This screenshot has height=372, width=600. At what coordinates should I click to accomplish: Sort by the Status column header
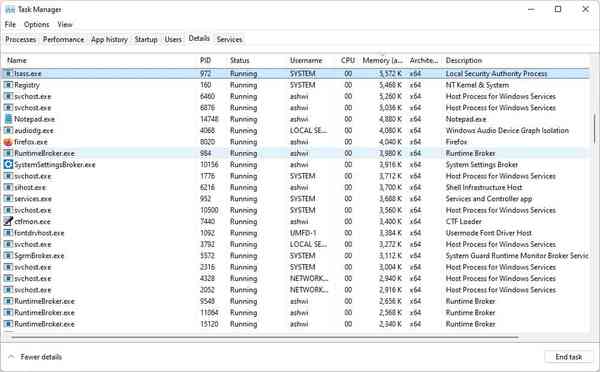coord(240,60)
